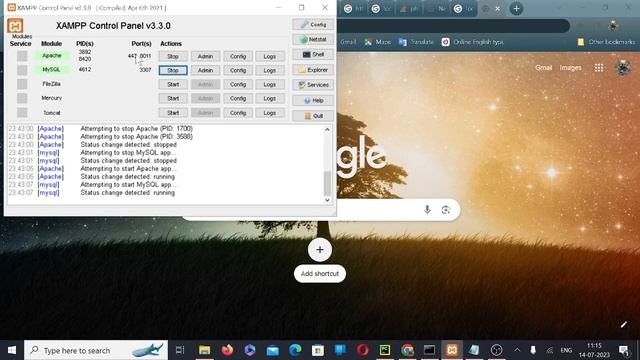Stop the Apache module
This screenshot has height=360, width=640.
[173, 56]
